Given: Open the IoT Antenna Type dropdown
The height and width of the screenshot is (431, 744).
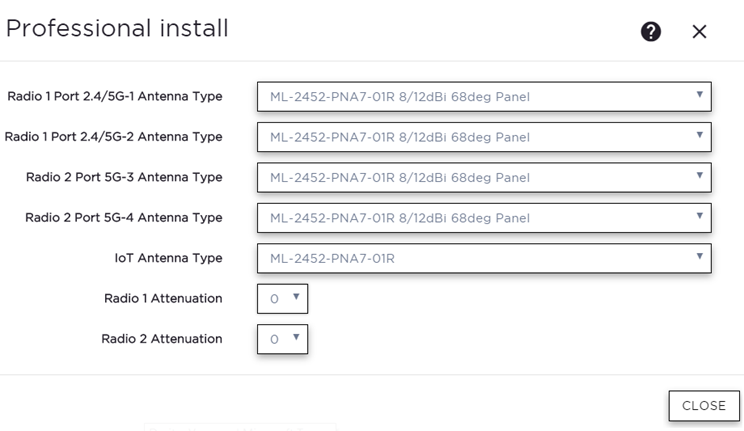Looking at the screenshot, I should coord(483,258).
